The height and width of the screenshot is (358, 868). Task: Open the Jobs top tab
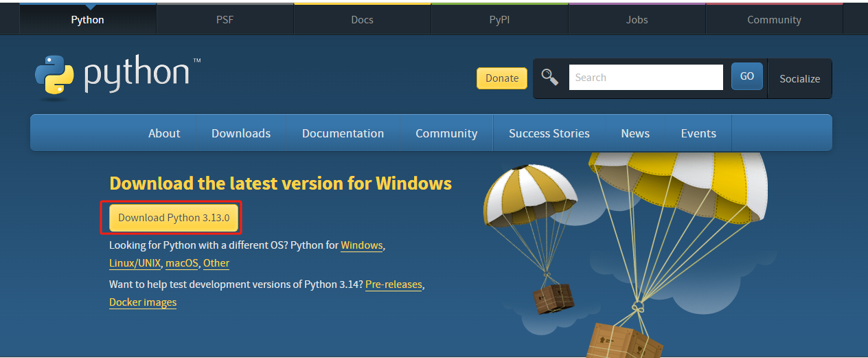[637, 20]
